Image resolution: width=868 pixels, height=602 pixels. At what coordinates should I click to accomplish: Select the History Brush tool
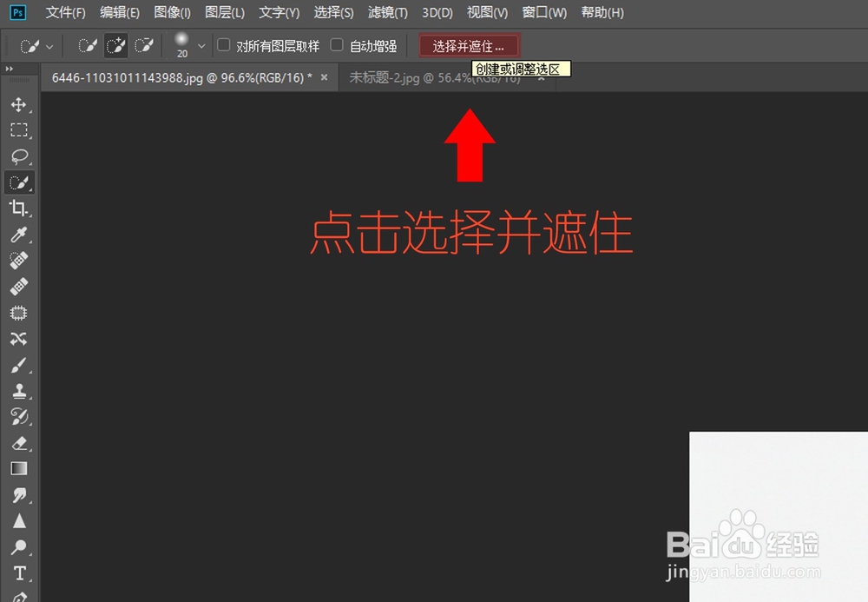(x=19, y=416)
